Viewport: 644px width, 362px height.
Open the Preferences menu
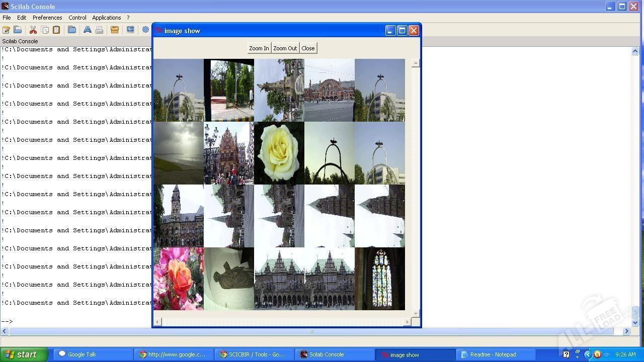[x=47, y=18]
